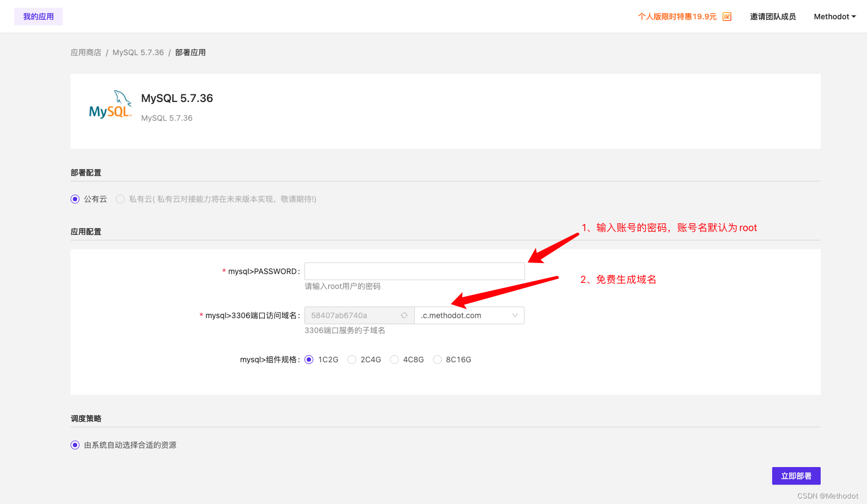Click 邀请团队成员 in the top bar
Viewport: 867px width, 504px height.
coord(773,17)
